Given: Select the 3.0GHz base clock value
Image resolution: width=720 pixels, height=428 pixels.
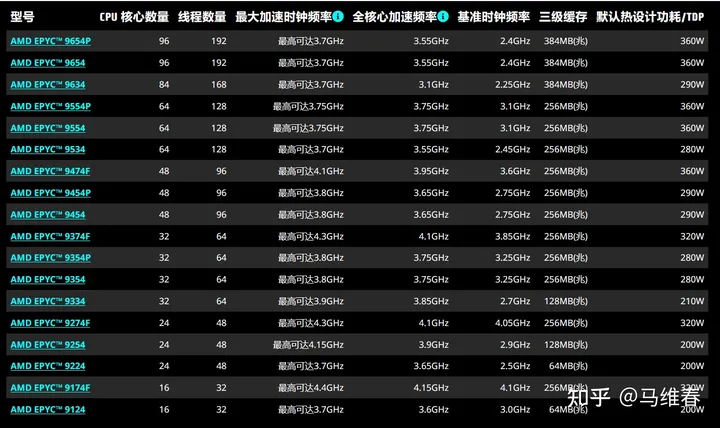Looking at the screenshot, I should click(515, 409).
